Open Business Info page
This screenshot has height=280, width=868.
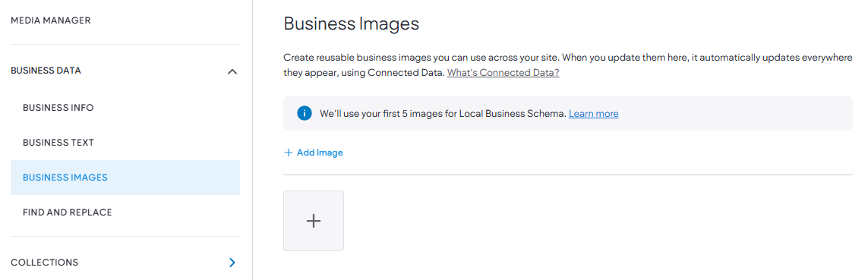[58, 107]
